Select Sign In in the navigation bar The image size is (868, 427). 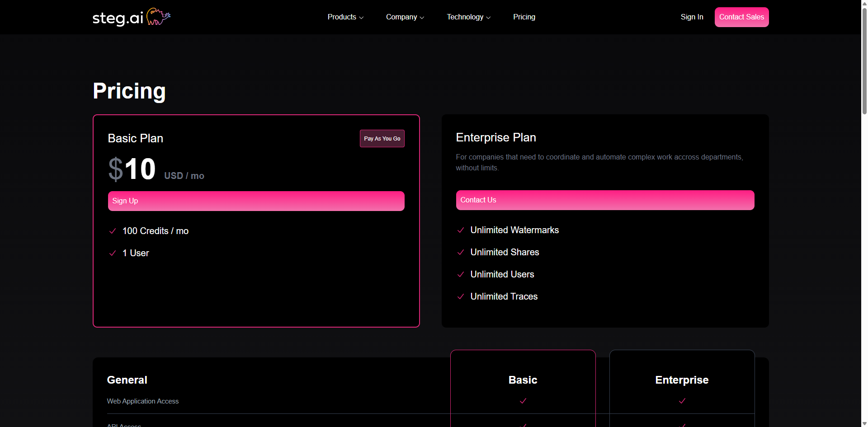point(692,17)
